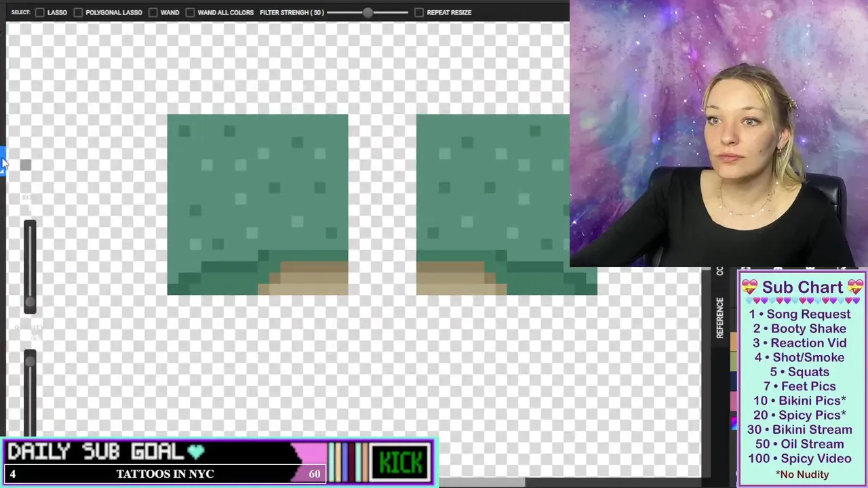
Task: Tick the Wand All Colors checkbox
Action: point(190,12)
